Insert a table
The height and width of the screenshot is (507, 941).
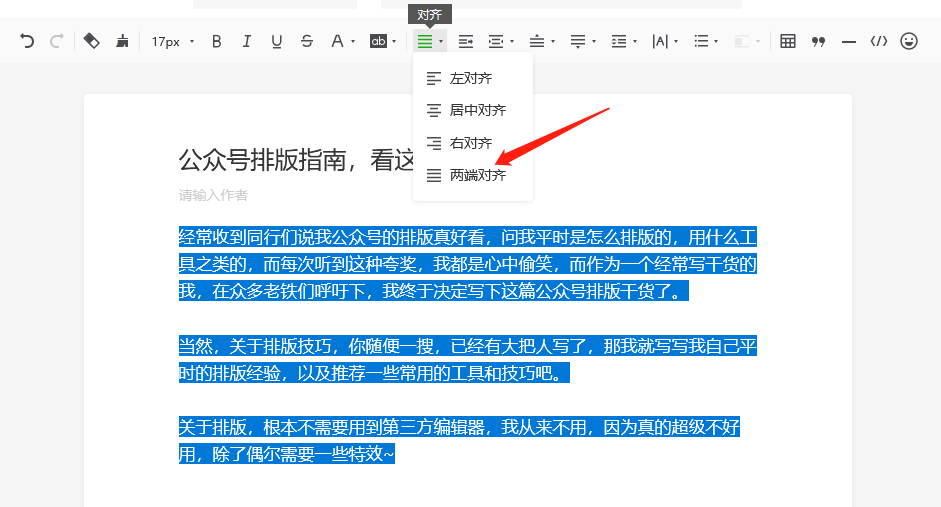[x=787, y=41]
